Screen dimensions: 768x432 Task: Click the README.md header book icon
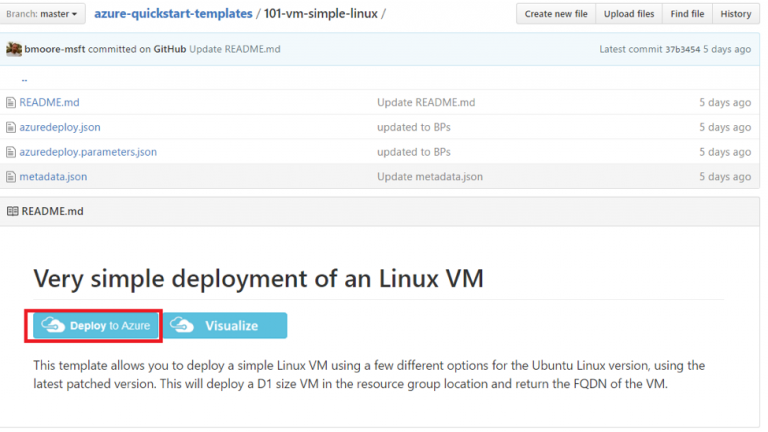coord(12,211)
